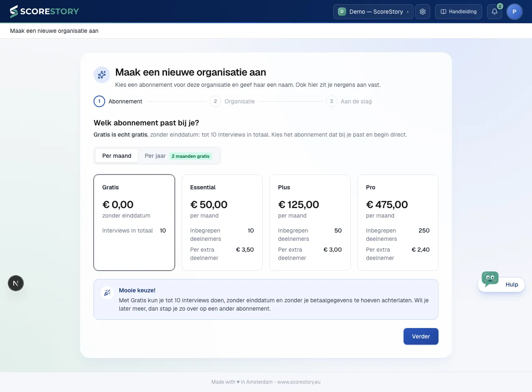
Task: Click the € 125,00 Plus price
Action: pyautogui.click(x=298, y=204)
